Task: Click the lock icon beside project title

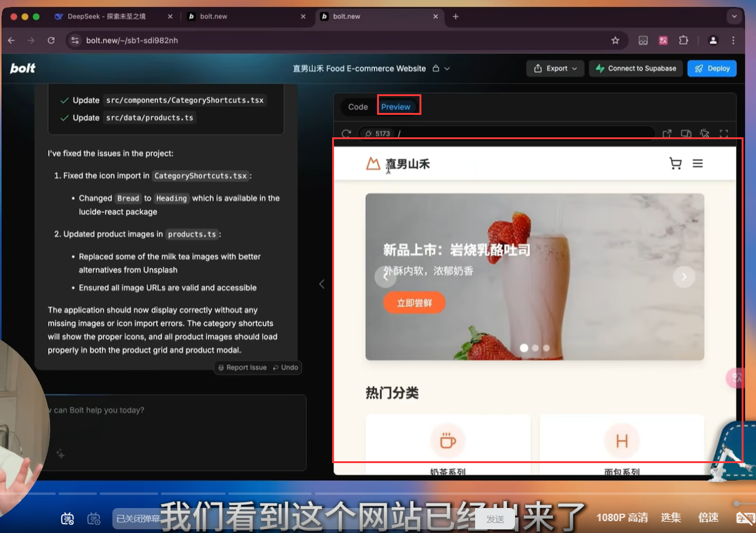Action: coord(436,69)
